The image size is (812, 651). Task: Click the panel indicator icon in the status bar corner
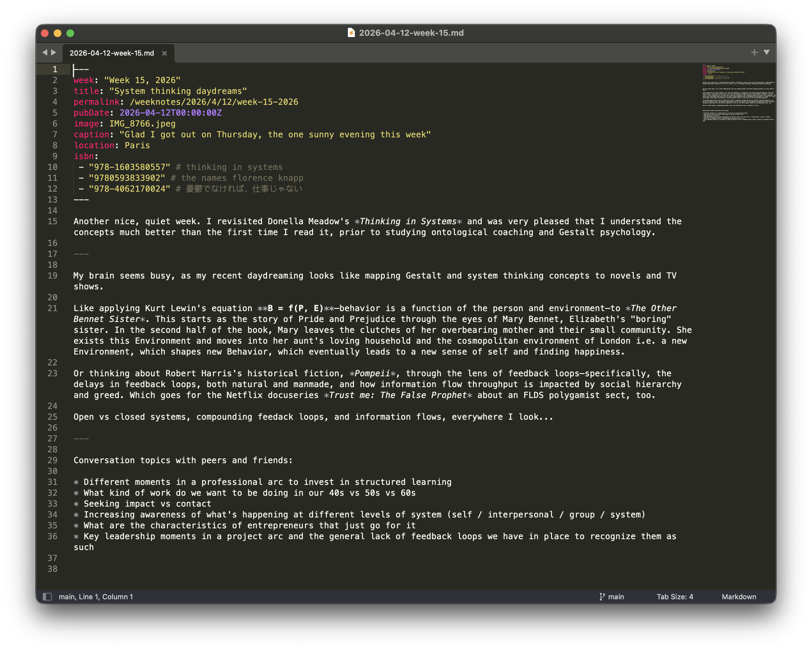coord(48,596)
